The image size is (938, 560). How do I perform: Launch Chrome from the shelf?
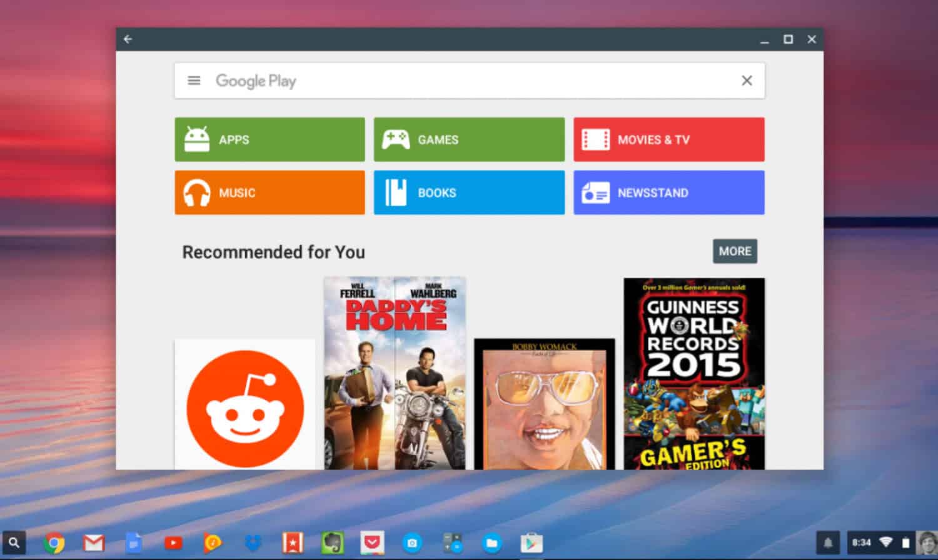[54, 543]
